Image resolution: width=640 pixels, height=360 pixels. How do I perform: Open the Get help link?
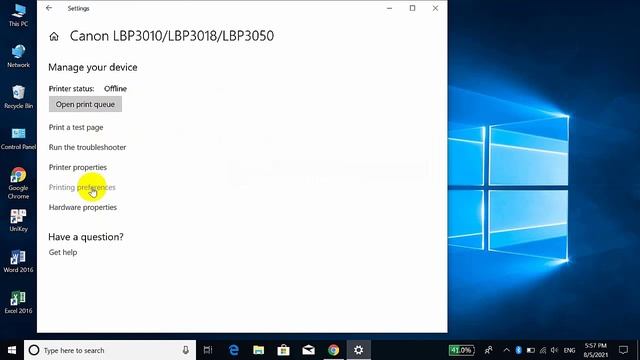point(63,252)
